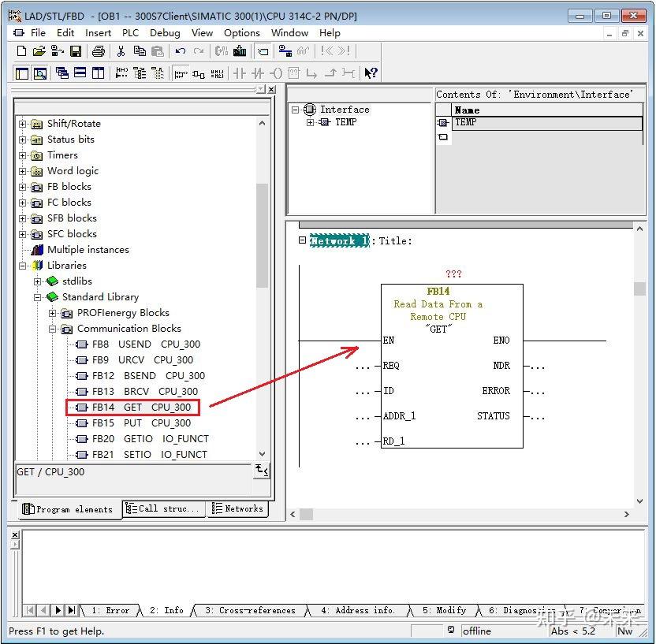The width and height of the screenshot is (656, 644).
Task: Expand the Timers folder
Action: (23, 155)
